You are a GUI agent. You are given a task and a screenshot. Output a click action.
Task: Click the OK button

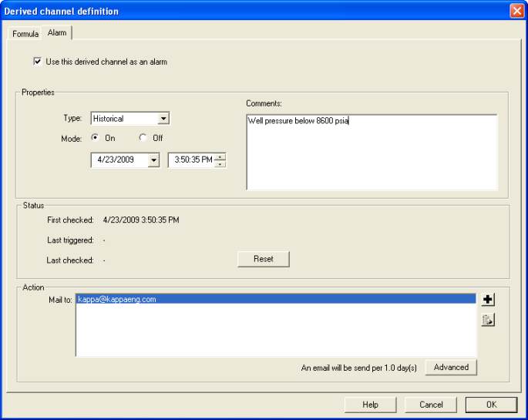pyautogui.click(x=491, y=405)
